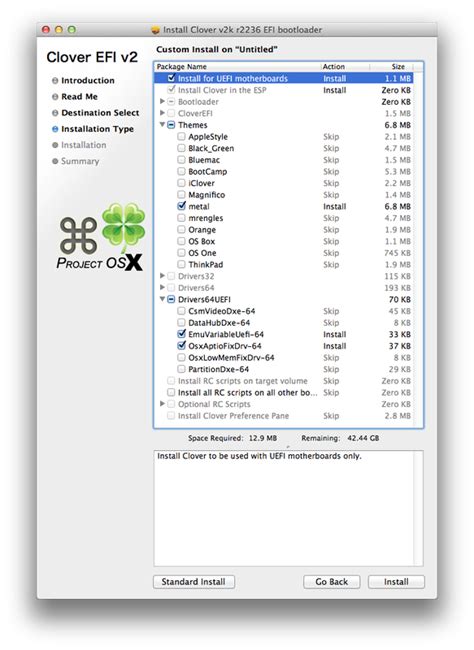
Task: Click the Project OSX command-symbol logo
Action: click(78, 235)
